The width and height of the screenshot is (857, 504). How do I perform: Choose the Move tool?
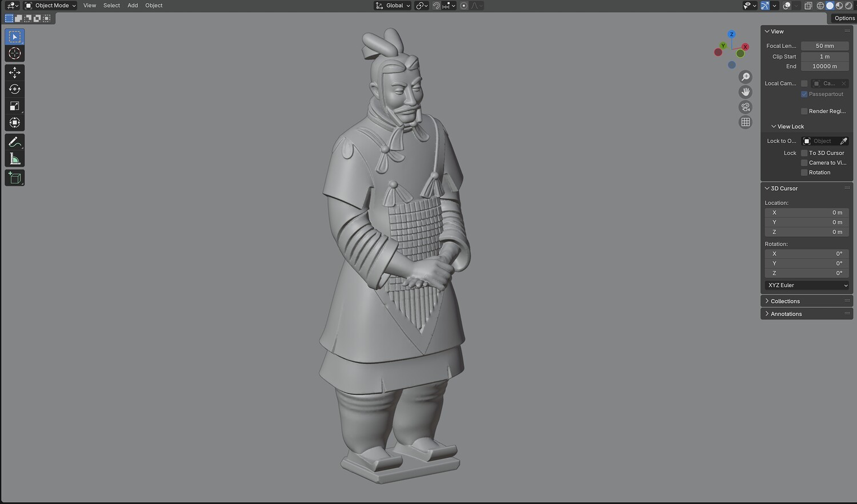coord(15,72)
